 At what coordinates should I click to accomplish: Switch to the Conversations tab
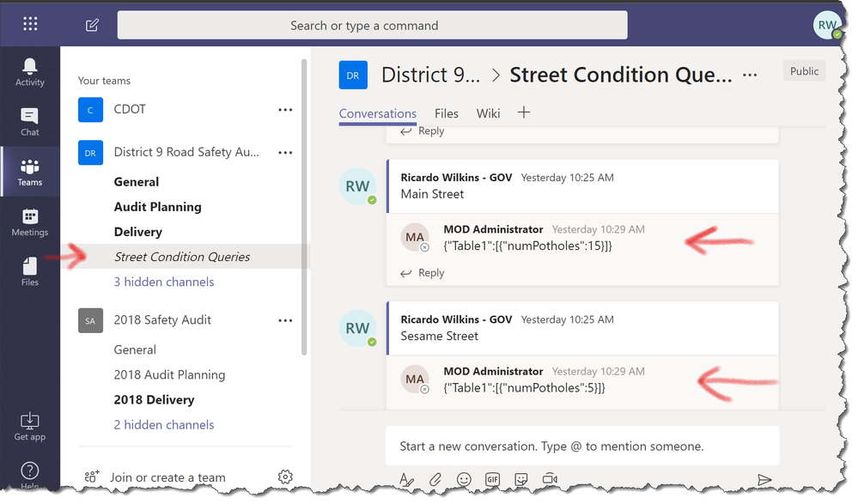pyautogui.click(x=378, y=113)
